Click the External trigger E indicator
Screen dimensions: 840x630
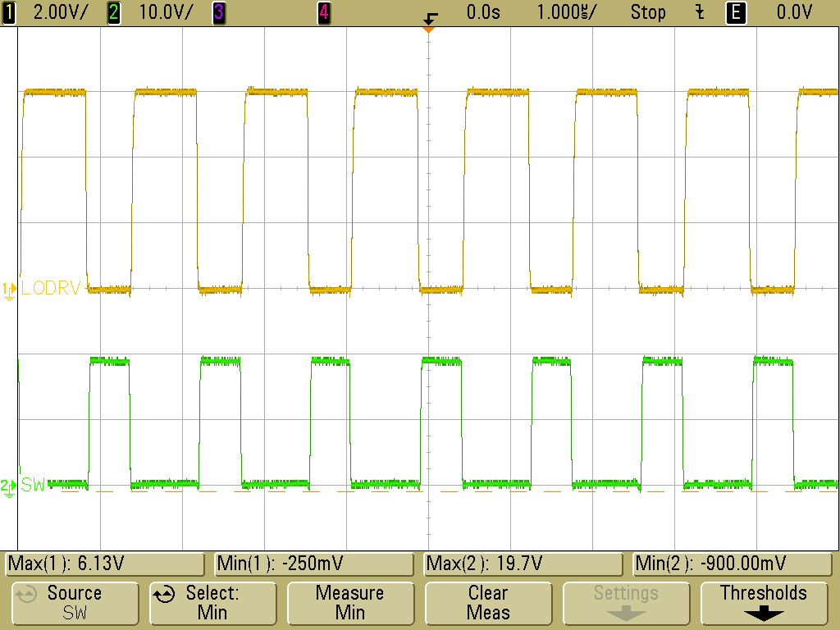[736, 12]
